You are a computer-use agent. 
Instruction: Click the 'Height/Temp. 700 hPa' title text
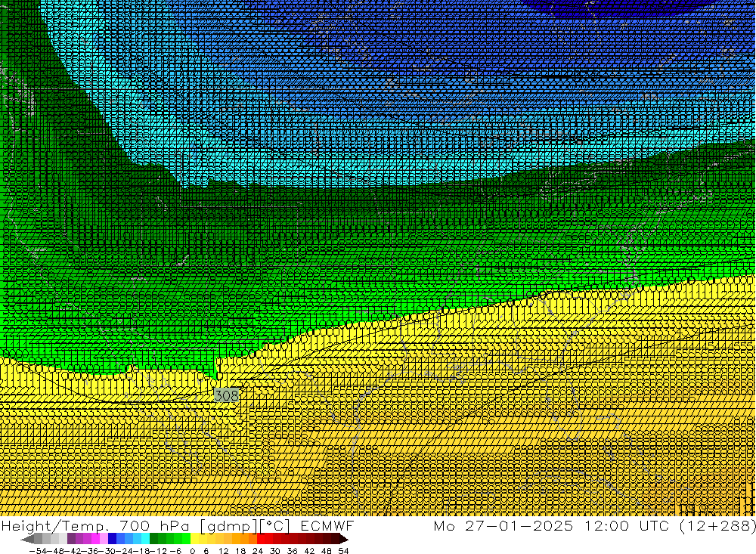tap(96, 525)
